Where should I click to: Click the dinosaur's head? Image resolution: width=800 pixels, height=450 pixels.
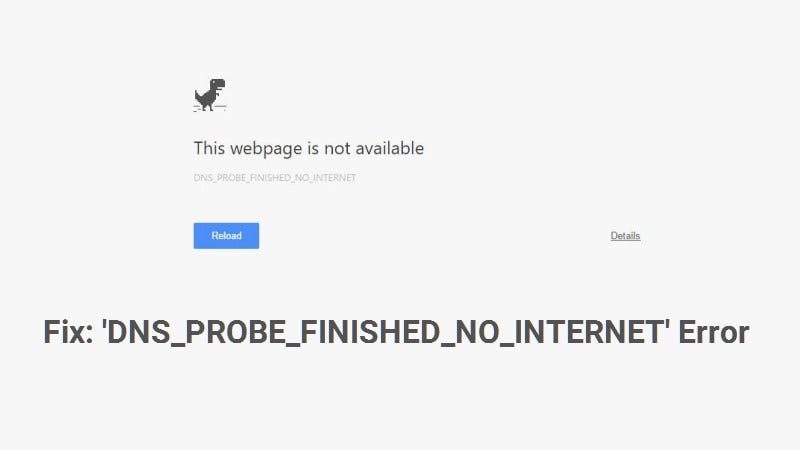click(218, 84)
